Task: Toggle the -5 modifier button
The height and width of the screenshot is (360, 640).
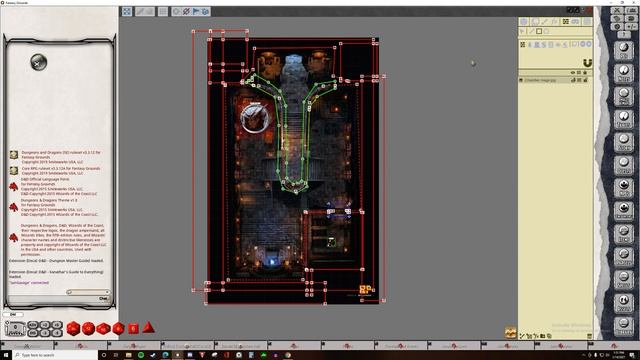Action: click(x=57, y=333)
